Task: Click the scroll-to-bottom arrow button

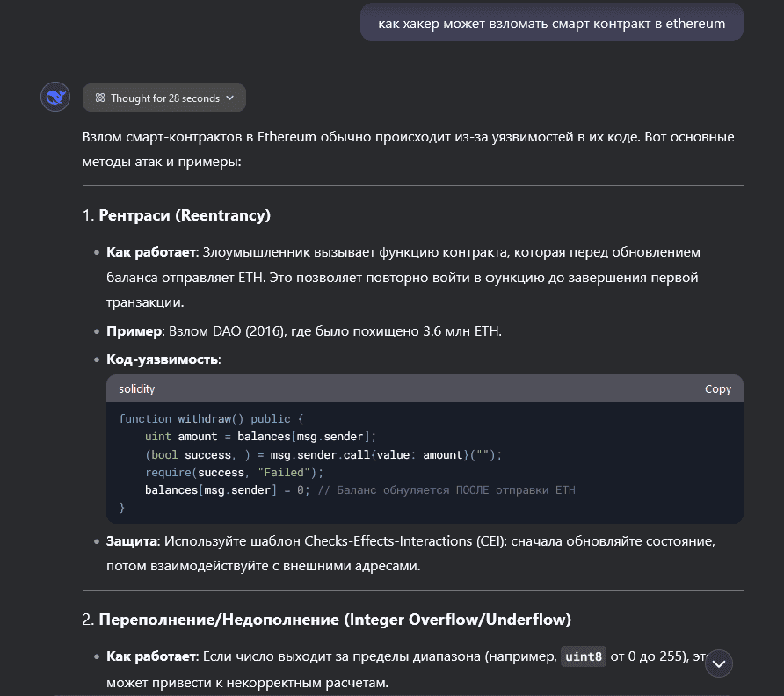Action: click(x=719, y=663)
